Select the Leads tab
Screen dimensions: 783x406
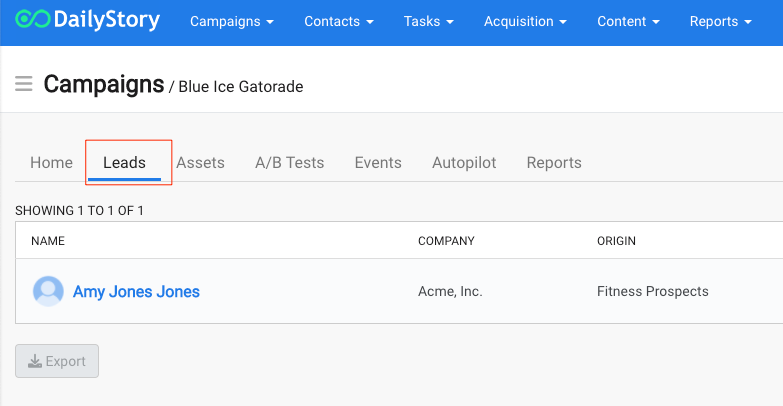[124, 163]
